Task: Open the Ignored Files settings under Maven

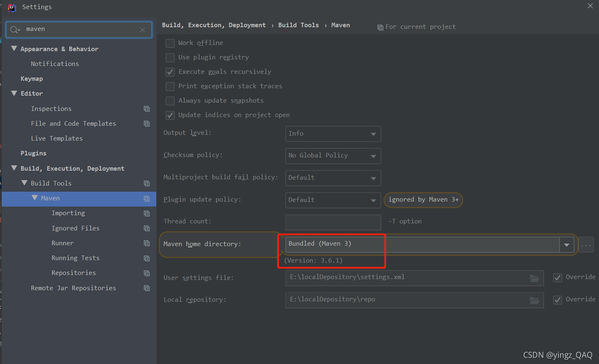Action: tap(75, 228)
